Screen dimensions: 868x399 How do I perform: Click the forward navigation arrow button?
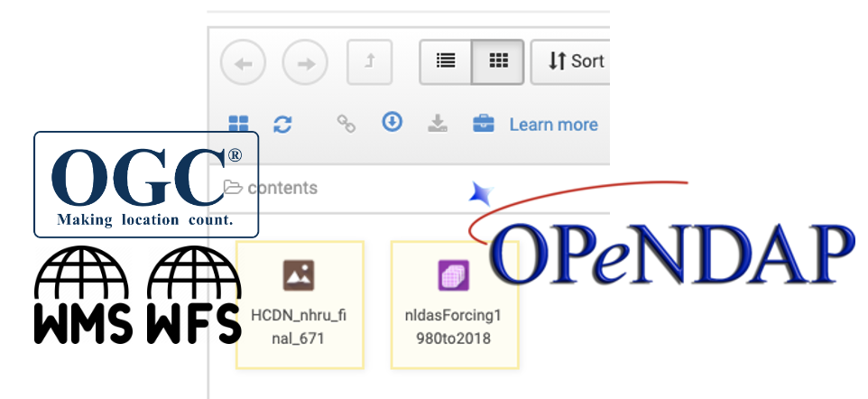click(305, 62)
